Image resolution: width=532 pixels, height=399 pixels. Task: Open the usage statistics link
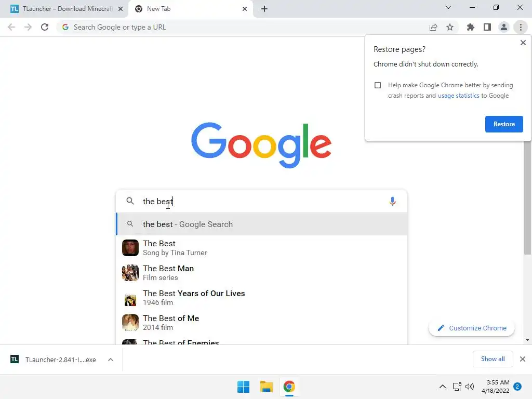458,96
